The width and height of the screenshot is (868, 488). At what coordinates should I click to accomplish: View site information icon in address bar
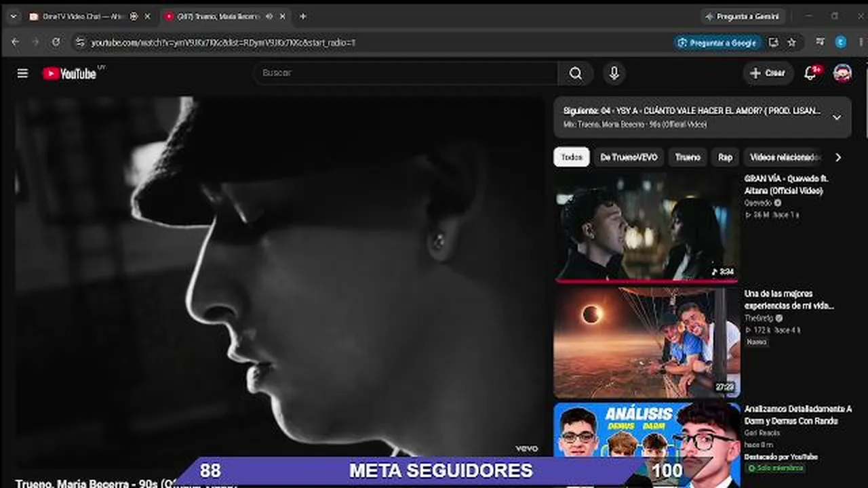[x=80, y=42]
